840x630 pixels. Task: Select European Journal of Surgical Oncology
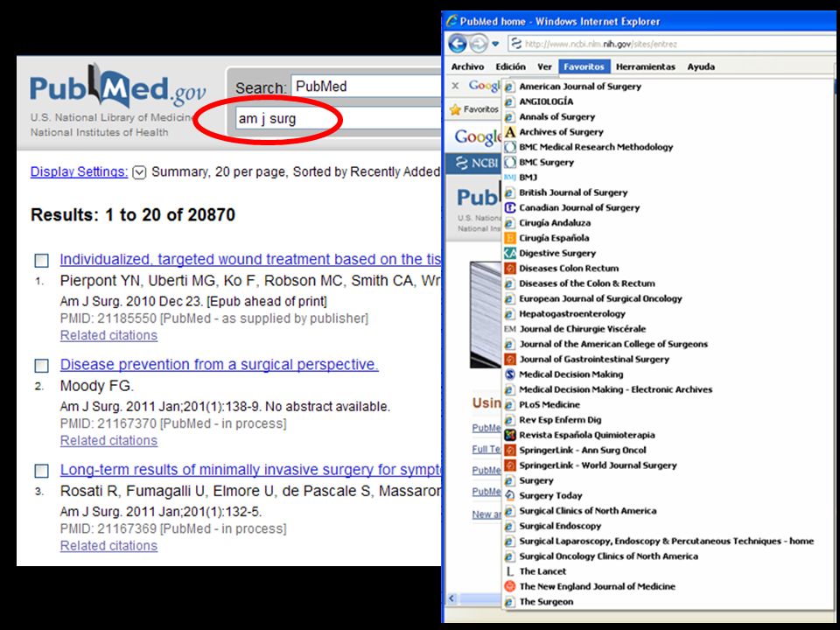[x=600, y=298]
